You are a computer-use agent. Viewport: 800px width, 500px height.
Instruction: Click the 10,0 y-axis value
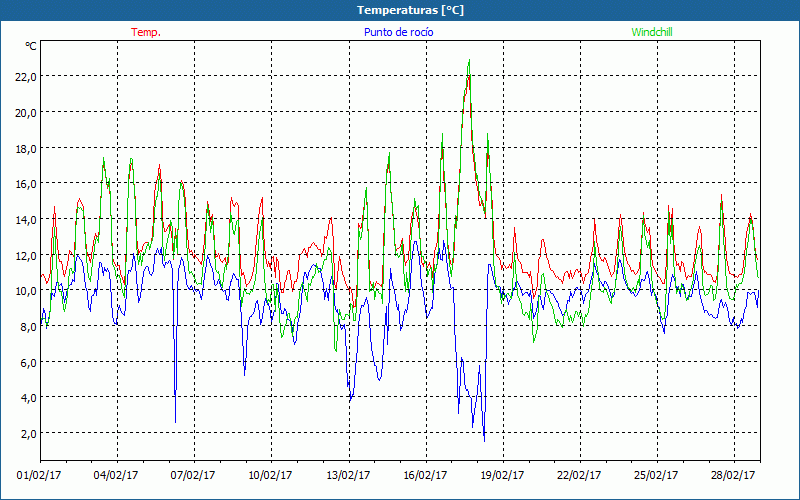pos(26,291)
